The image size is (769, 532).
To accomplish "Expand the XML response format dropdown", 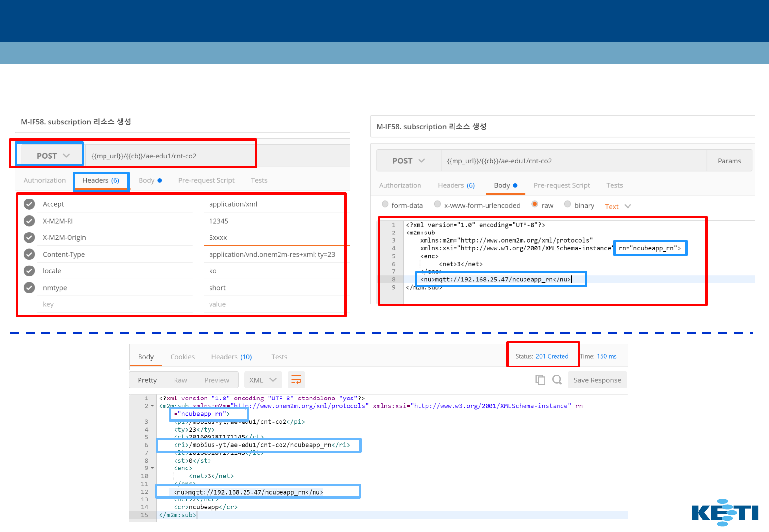I will point(262,380).
